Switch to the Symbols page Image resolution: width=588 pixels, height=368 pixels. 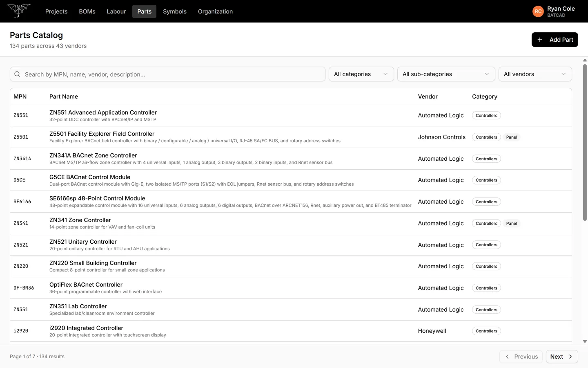pyautogui.click(x=175, y=11)
